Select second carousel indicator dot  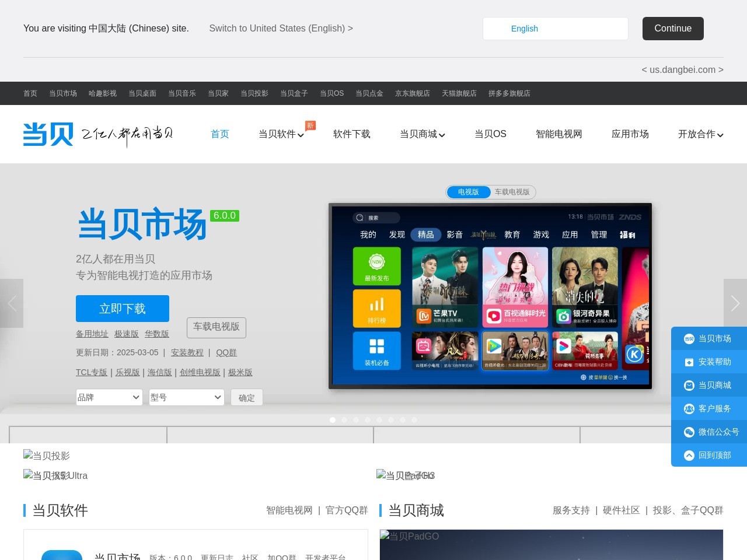point(344,420)
